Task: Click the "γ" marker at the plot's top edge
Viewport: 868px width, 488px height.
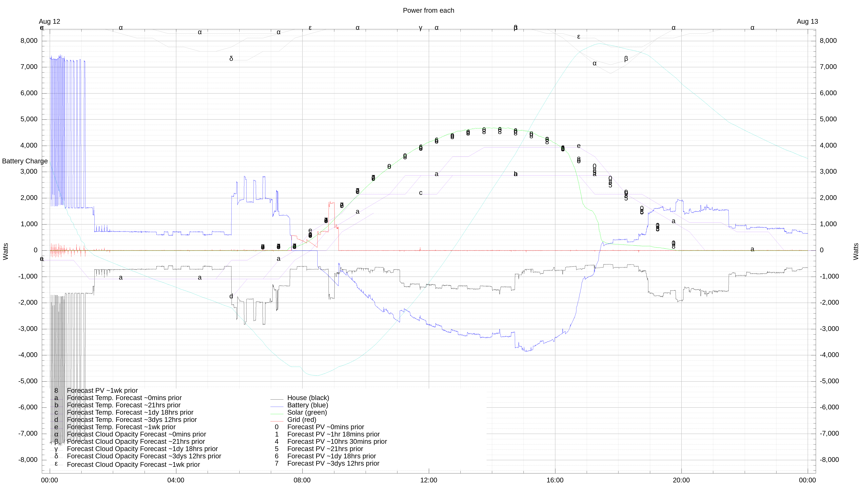Action: pos(420,28)
